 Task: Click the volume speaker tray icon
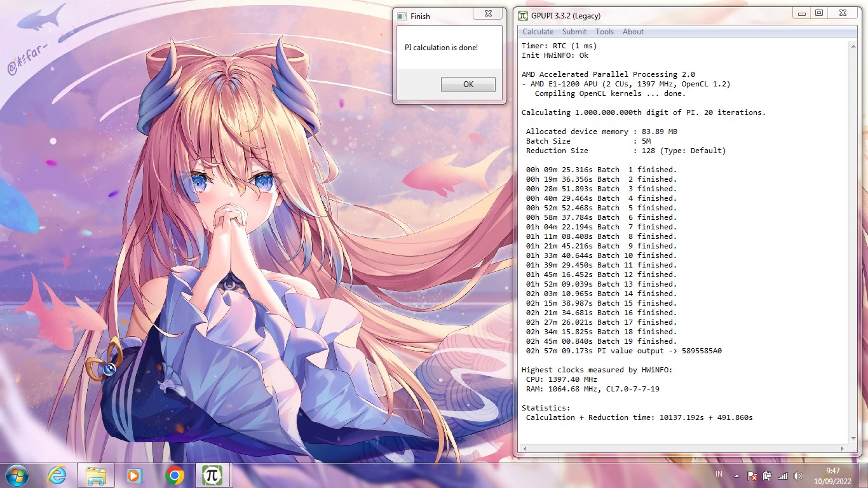click(798, 475)
